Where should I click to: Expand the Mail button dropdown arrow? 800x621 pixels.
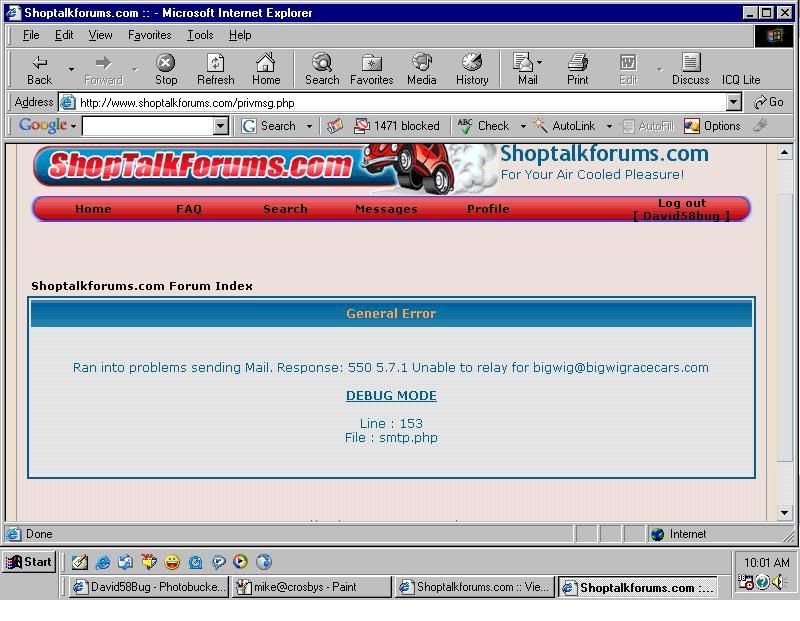click(540, 64)
